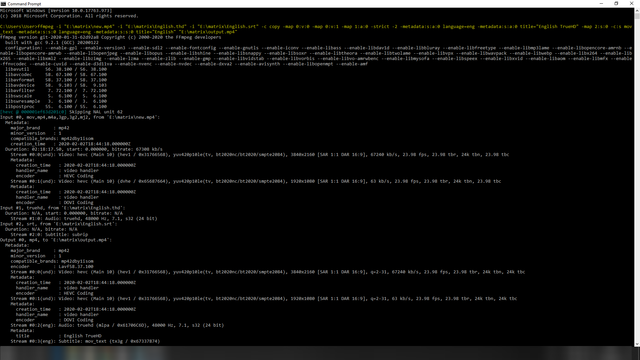Image resolution: width=640 pixels, height=360 pixels.
Task: Minimize the Command Prompt window
Action: tap(601, 3)
